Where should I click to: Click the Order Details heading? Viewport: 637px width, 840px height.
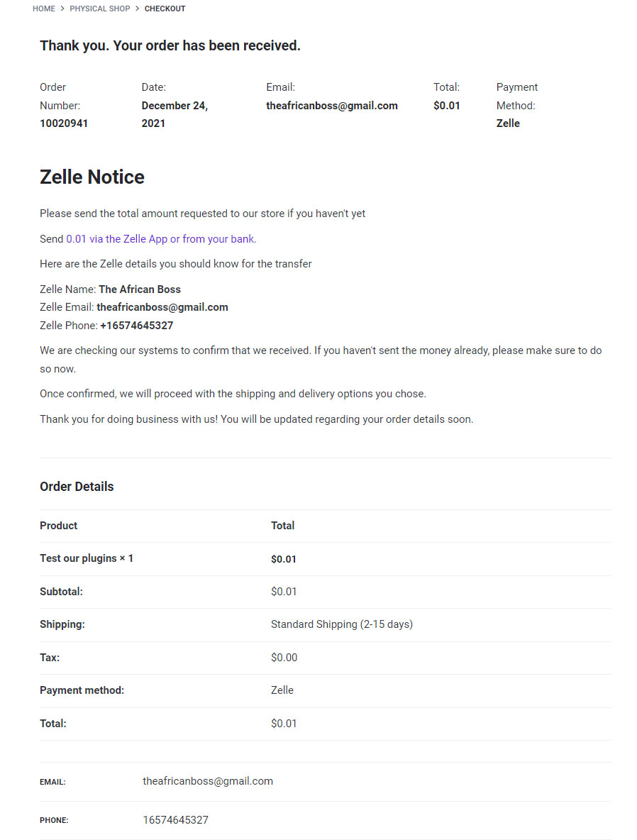77,487
